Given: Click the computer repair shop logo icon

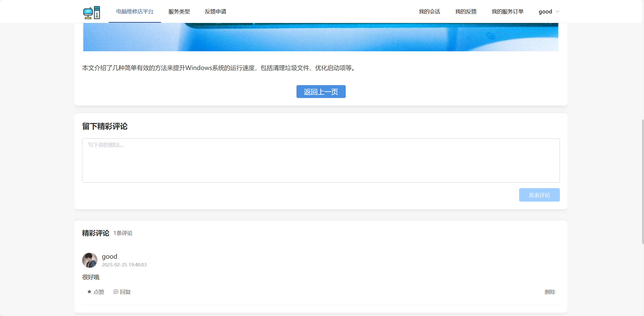Looking at the screenshot, I should click(92, 12).
